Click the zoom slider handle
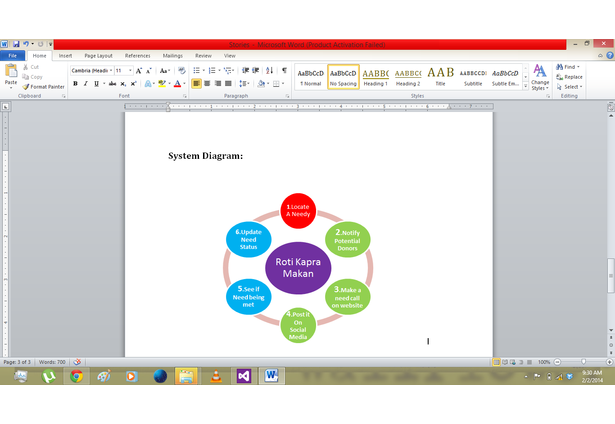This screenshot has height=424, width=615. point(584,362)
